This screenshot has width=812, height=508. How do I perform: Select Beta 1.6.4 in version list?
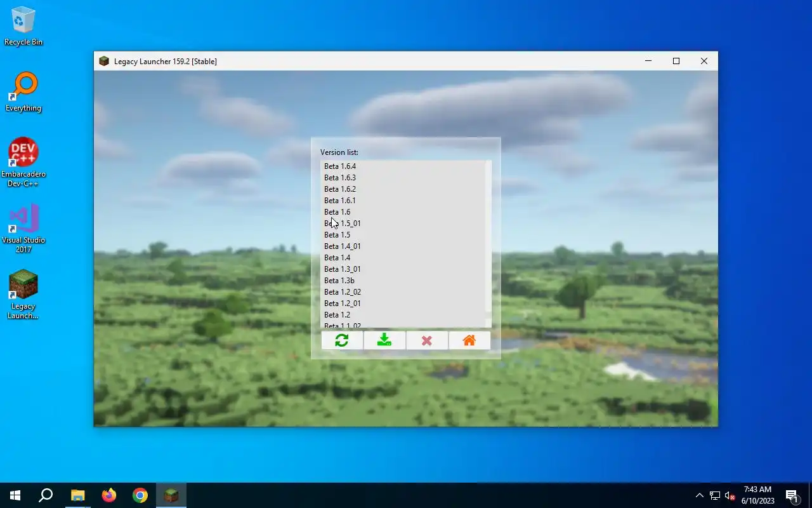point(403,166)
